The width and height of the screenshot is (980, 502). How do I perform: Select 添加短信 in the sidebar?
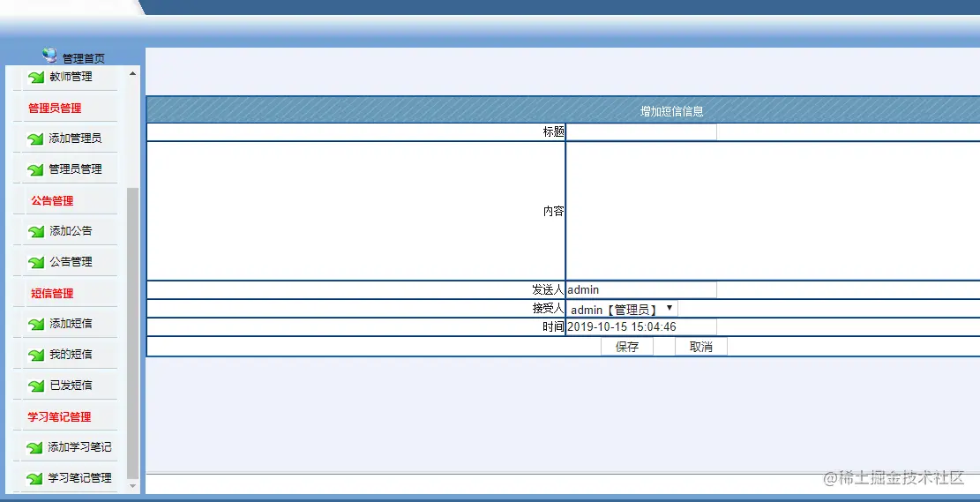71,323
